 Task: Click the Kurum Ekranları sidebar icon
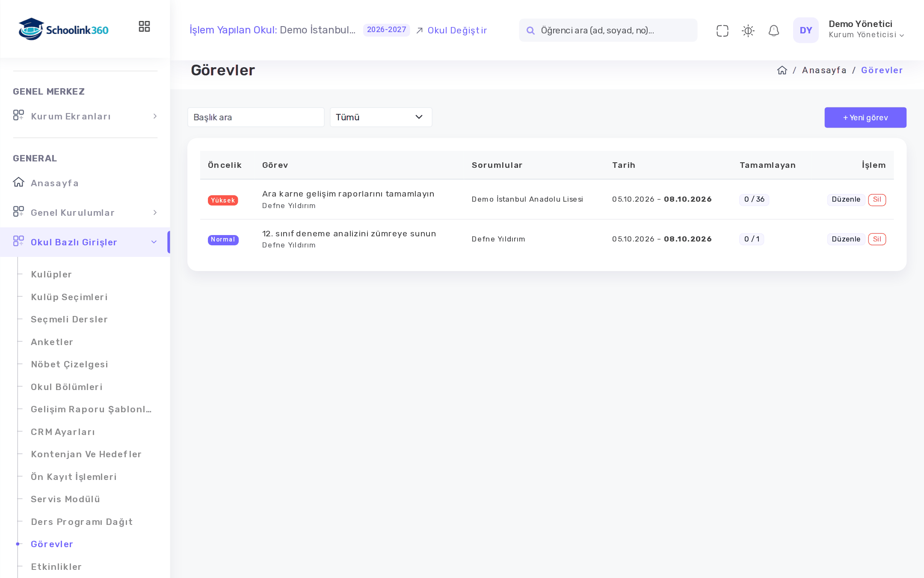pyautogui.click(x=18, y=115)
